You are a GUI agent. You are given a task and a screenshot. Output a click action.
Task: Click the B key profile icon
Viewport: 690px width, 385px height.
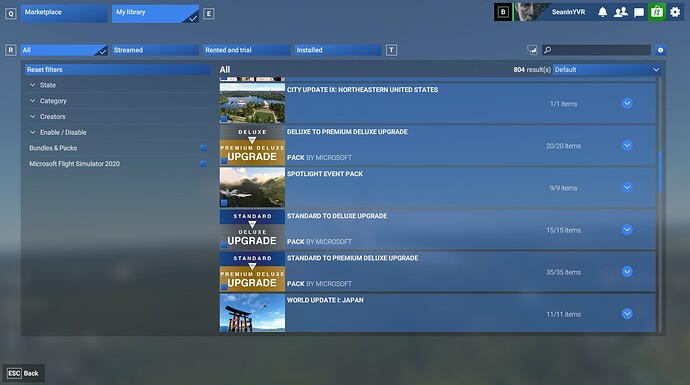tap(503, 12)
